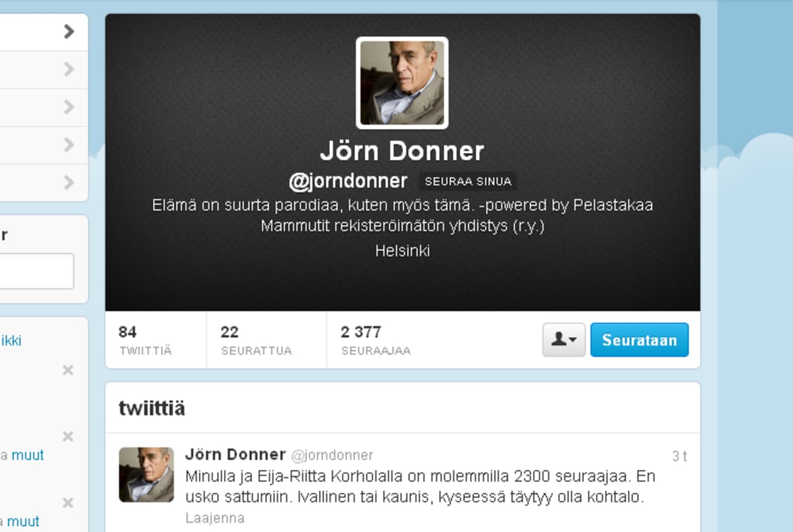Open Jörn Donner's large profile photo

click(402, 83)
